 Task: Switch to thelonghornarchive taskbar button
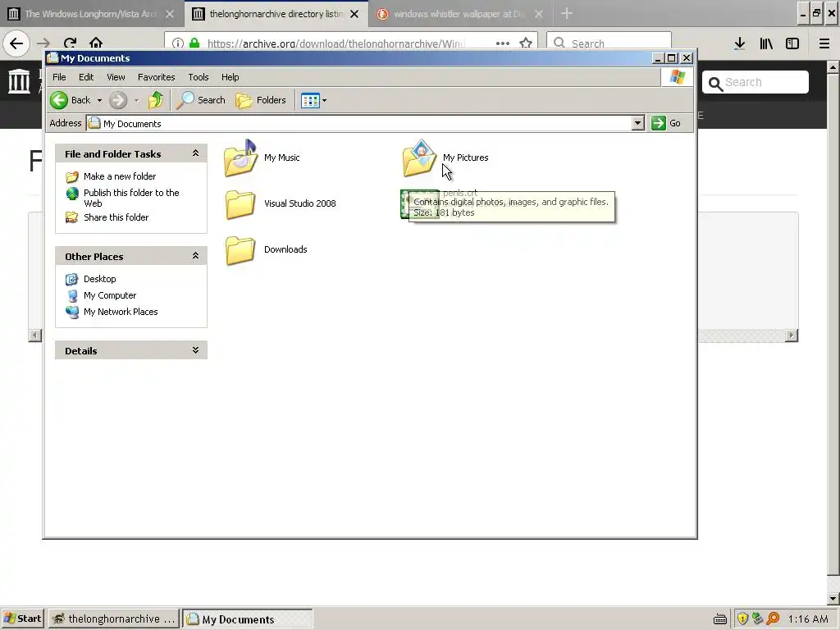coord(113,619)
